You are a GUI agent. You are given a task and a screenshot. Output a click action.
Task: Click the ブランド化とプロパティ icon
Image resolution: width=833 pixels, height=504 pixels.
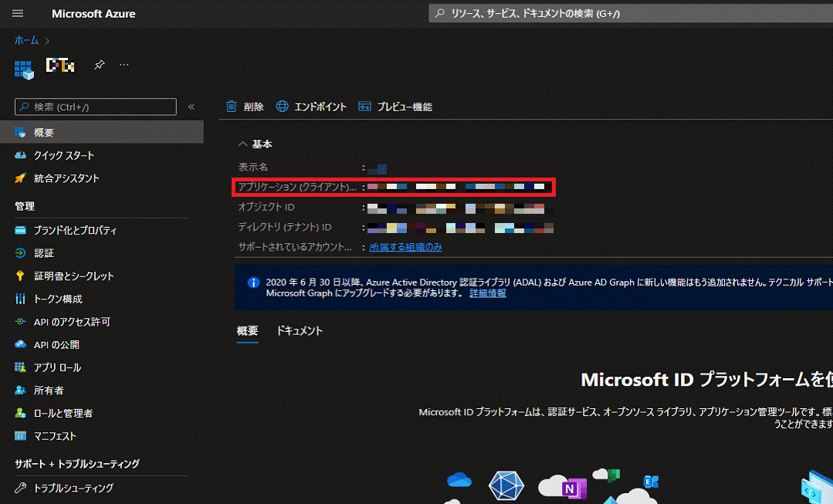point(20,230)
